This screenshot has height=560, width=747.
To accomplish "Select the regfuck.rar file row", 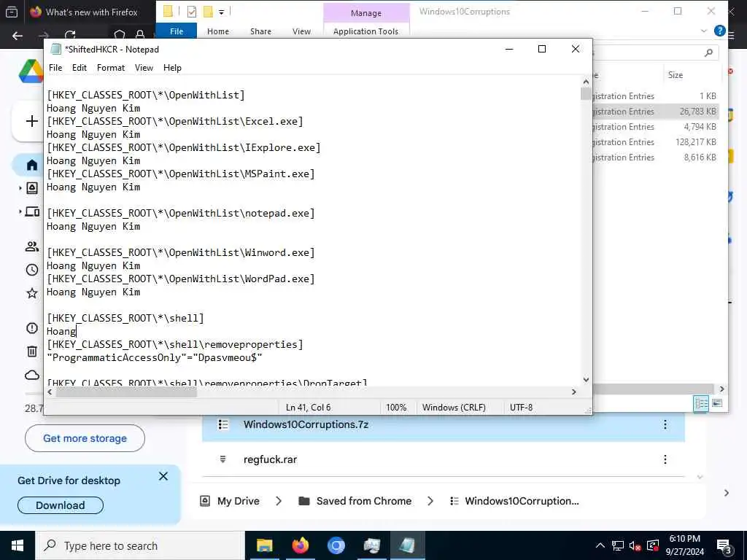I will 443,459.
